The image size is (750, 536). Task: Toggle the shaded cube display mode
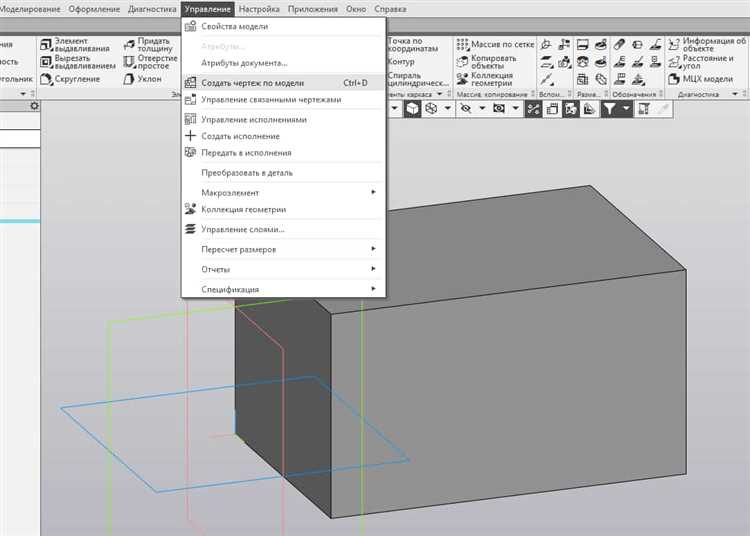412,109
